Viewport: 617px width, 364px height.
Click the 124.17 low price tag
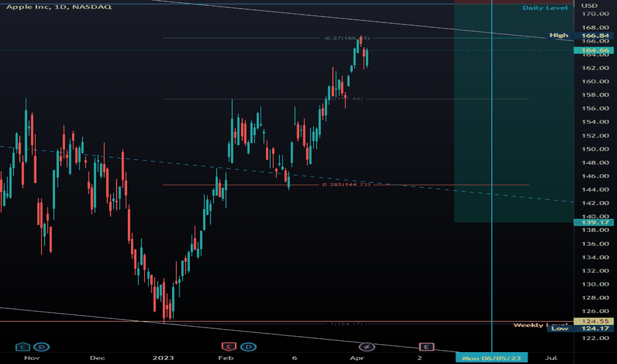[x=595, y=328]
